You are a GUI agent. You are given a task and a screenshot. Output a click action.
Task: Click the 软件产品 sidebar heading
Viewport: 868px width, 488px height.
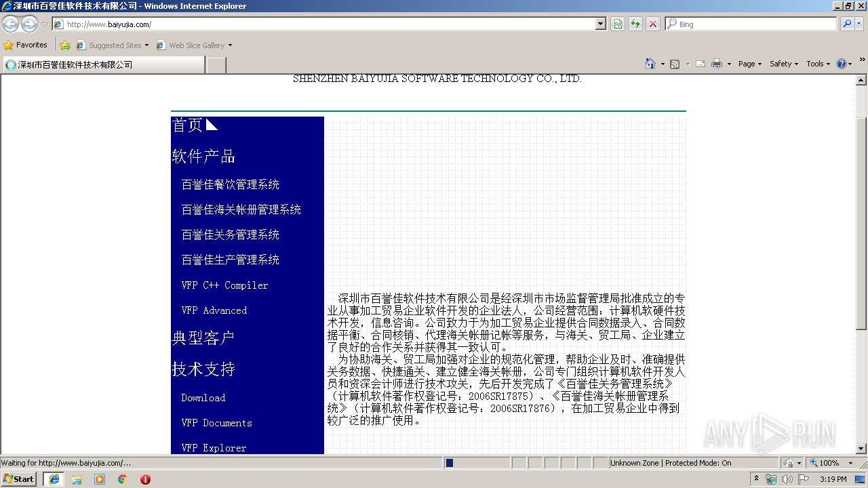coord(203,157)
